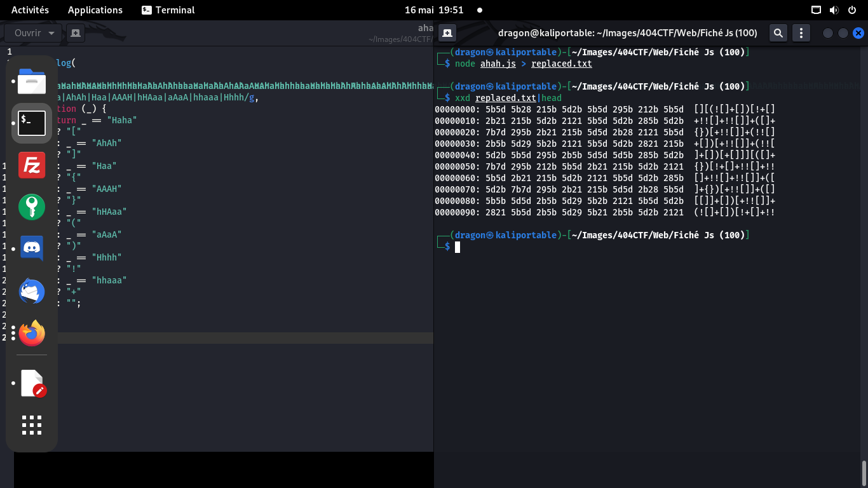Open Discord from the dock
868x488 pixels.
[32, 248]
